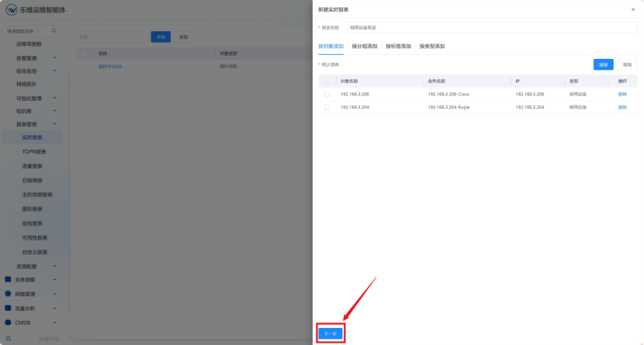Open TOPN报表 in sidebar
The width and height of the screenshot is (644, 345).
(34, 152)
